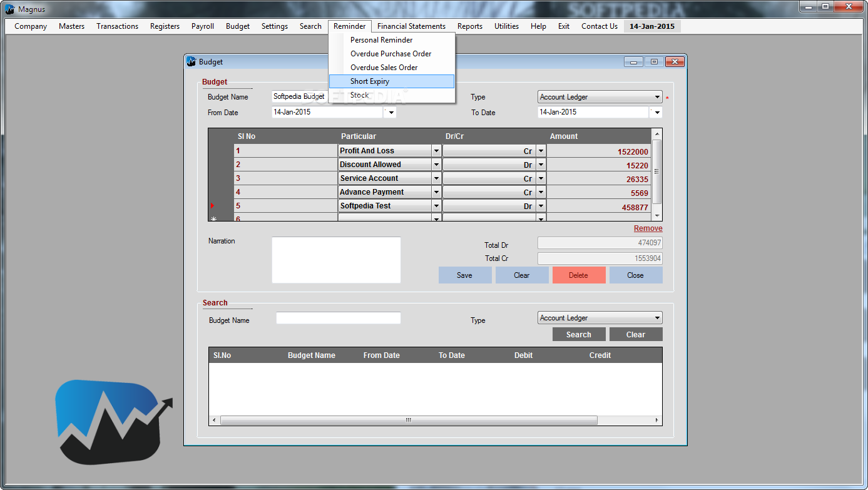This screenshot has width=868, height=490.
Task: Open Dr/Cr dropdown in row 3
Action: [541, 178]
